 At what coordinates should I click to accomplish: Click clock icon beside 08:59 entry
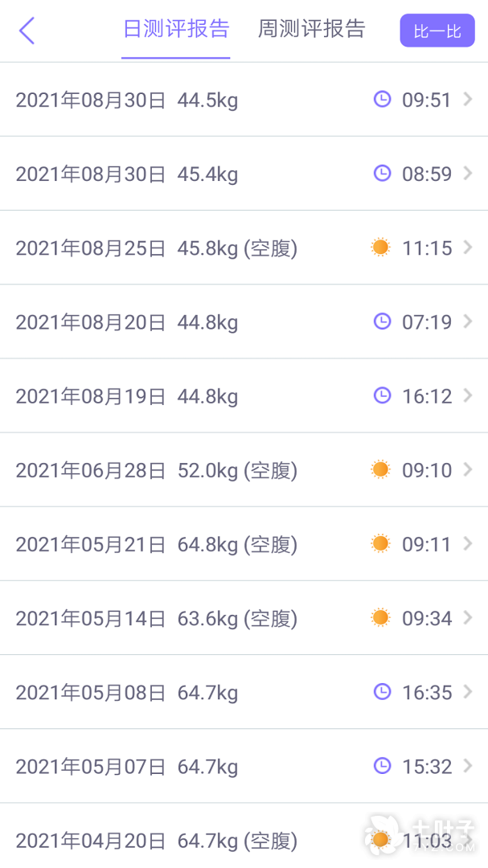point(382,174)
